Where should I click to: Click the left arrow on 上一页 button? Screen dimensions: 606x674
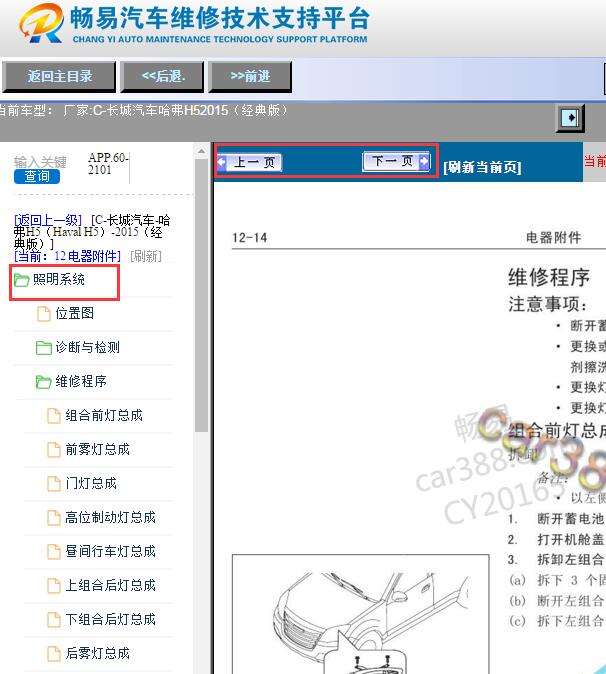(x=222, y=162)
